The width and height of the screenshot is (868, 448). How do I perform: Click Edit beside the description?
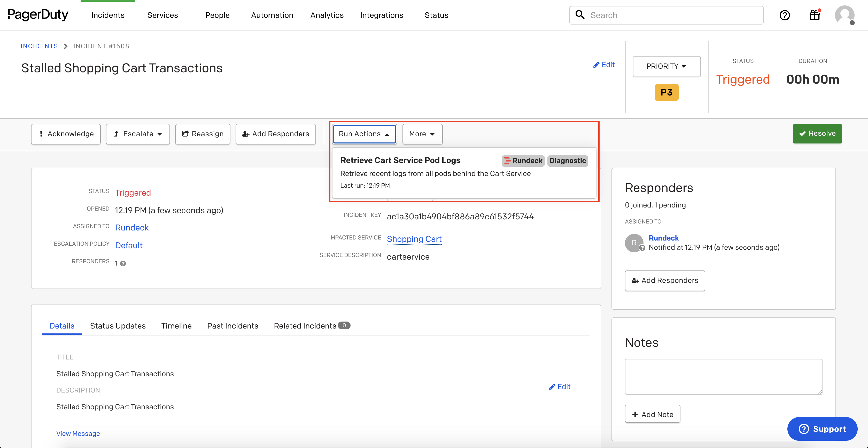(x=560, y=387)
